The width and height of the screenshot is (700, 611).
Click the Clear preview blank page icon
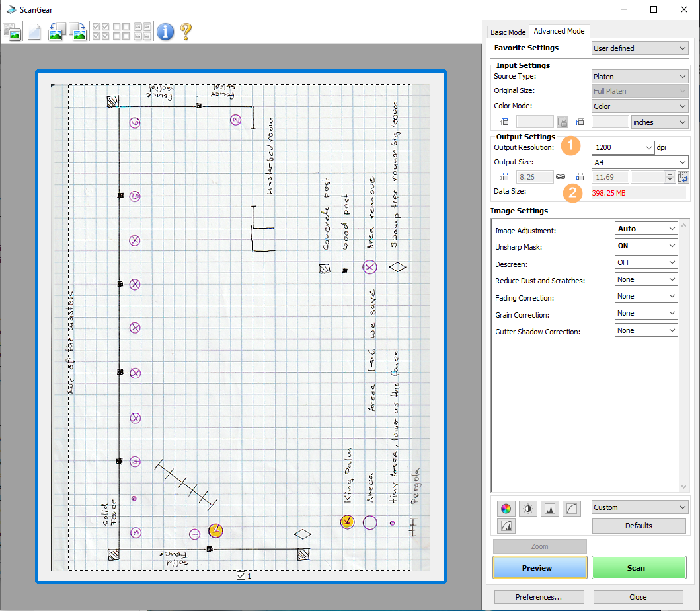[34, 32]
